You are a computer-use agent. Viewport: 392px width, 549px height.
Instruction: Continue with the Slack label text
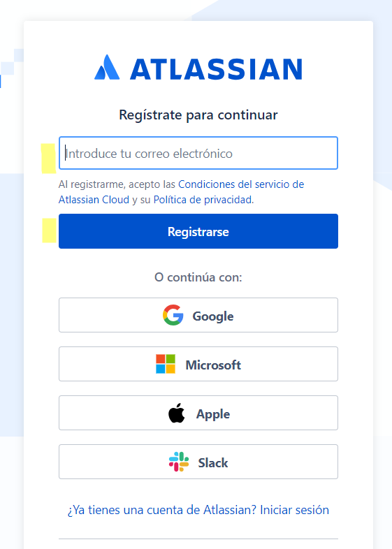213,463
